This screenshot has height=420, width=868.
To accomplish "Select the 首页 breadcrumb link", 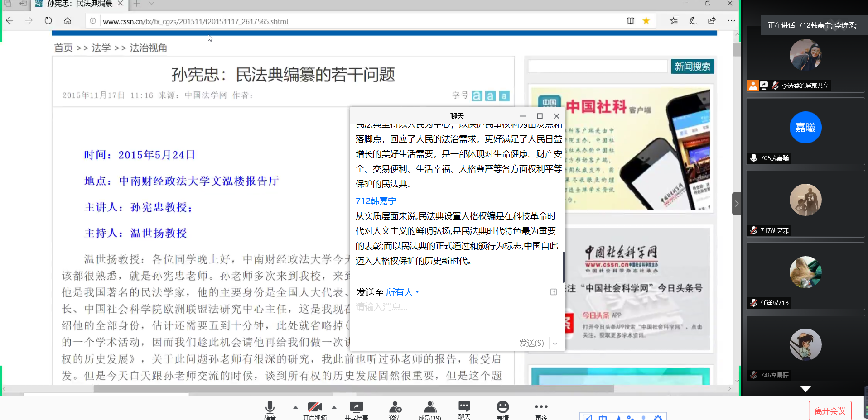I will [x=63, y=48].
